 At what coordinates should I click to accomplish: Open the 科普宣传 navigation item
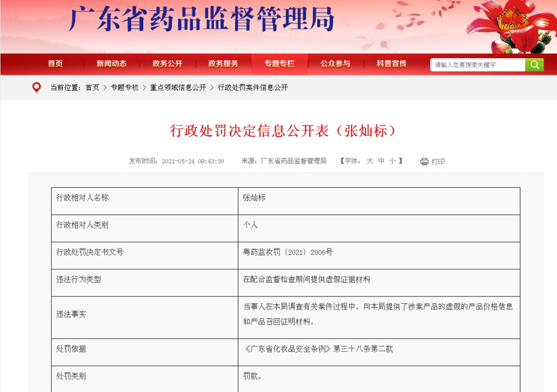pos(391,64)
